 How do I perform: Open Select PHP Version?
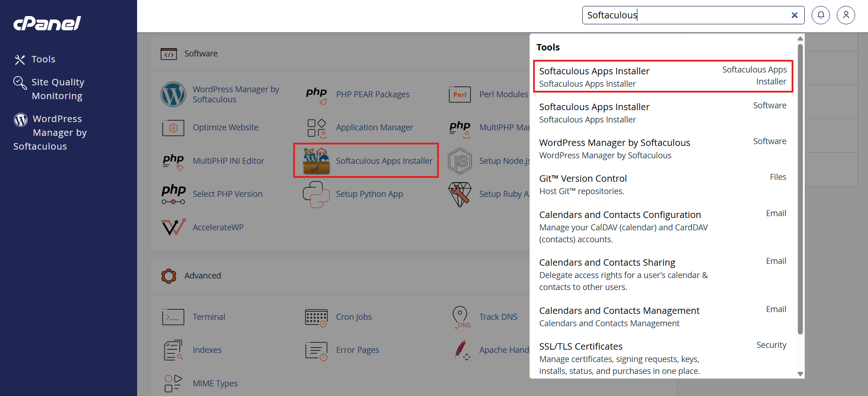[x=227, y=194]
